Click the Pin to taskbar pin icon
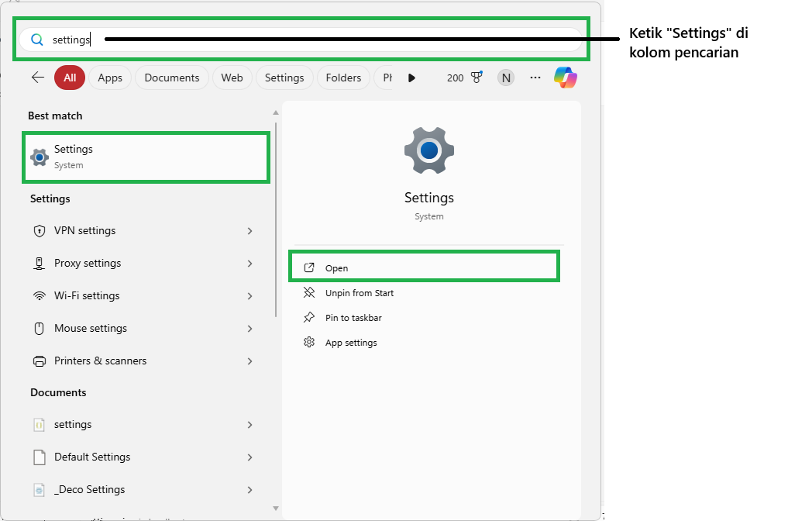This screenshot has height=521, width=812. [x=309, y=317]
